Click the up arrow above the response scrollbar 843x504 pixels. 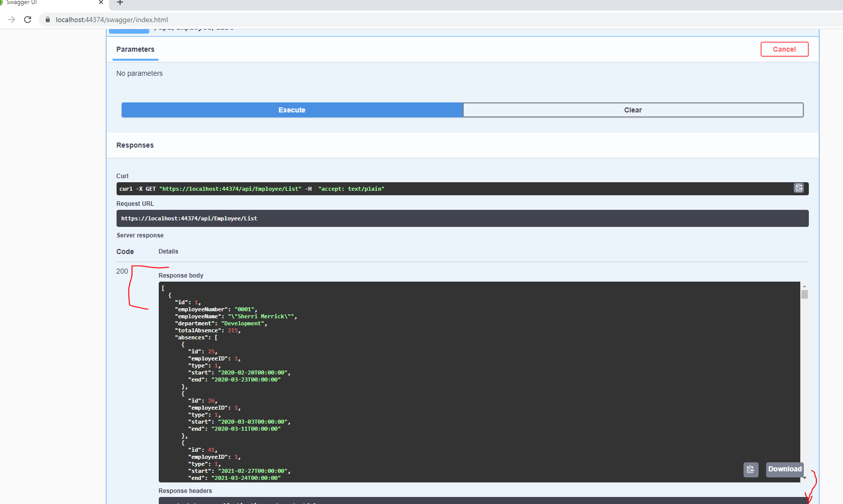pos(805,285)
